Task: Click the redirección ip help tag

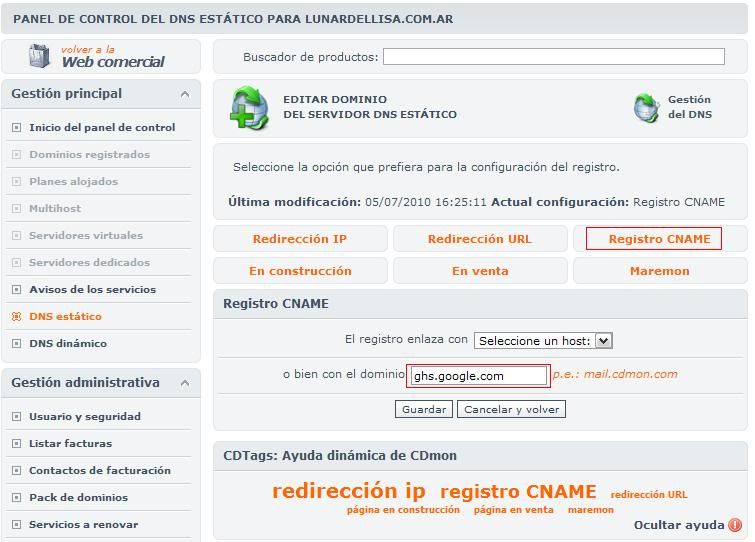Action: 349,491
